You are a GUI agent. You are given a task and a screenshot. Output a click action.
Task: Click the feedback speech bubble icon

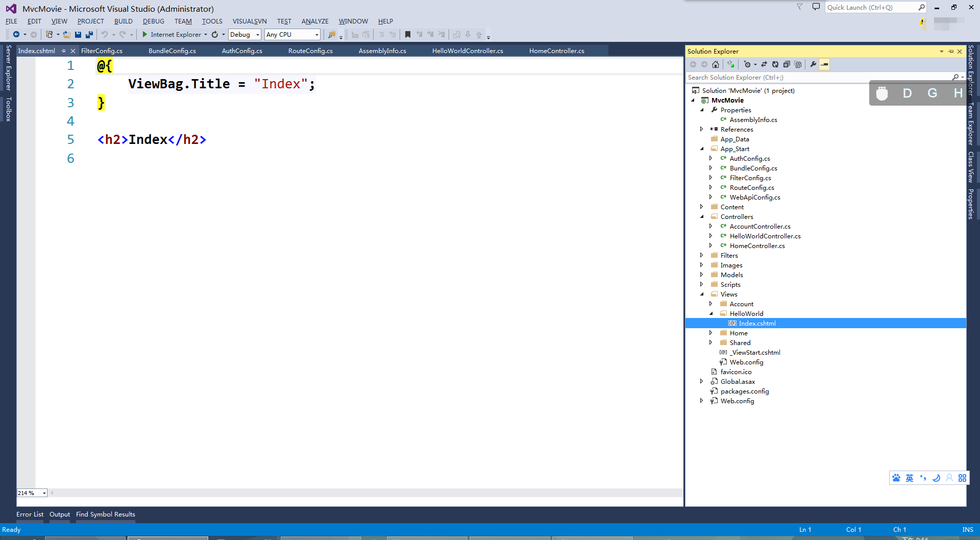(816, 7)
